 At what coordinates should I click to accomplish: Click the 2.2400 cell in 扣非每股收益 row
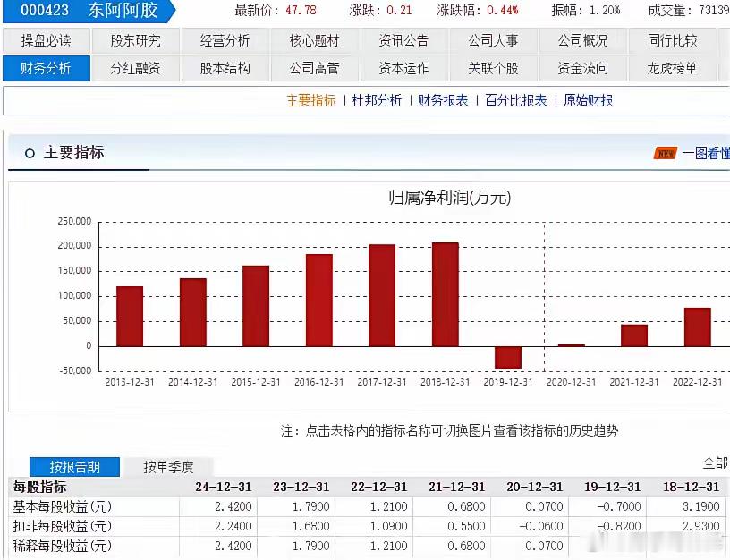[x=233, y=526]
